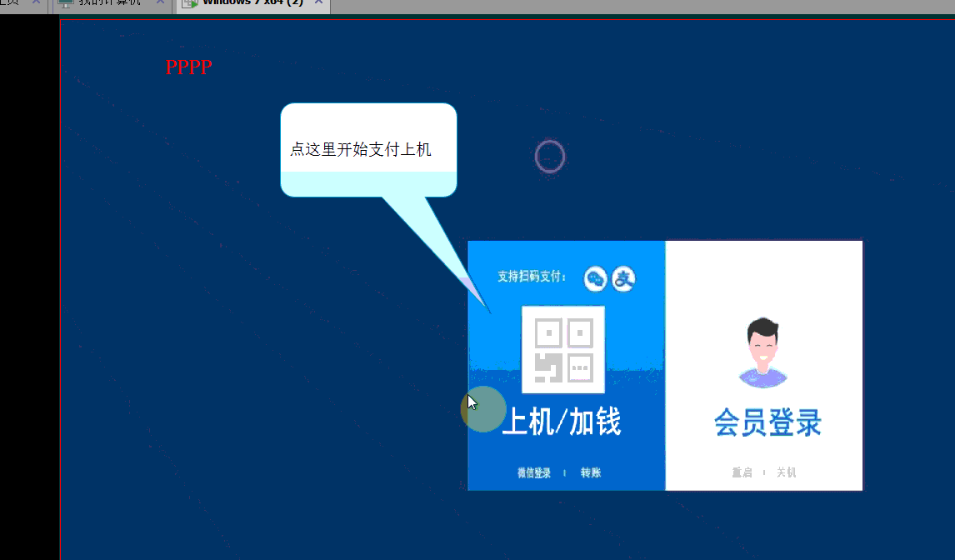Open the 微信登录 link
Viewport: 955px width, 560px height.
click(534, 472)
